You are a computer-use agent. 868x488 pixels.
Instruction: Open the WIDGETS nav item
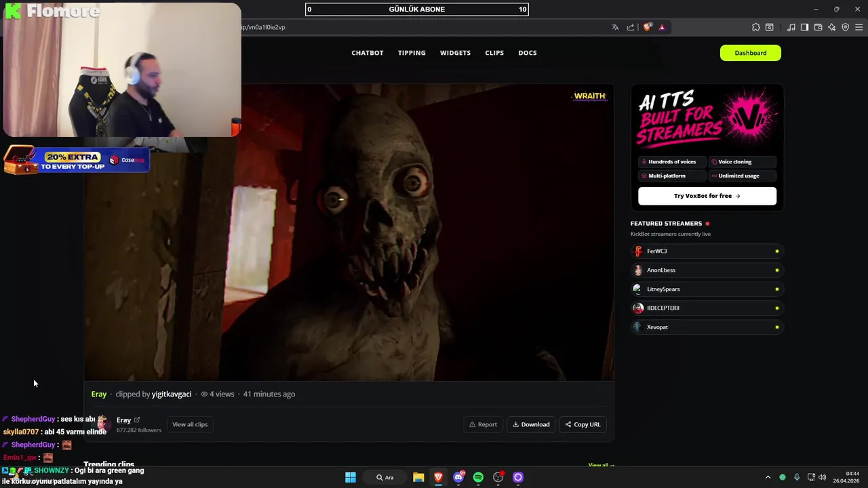(455, 53)
